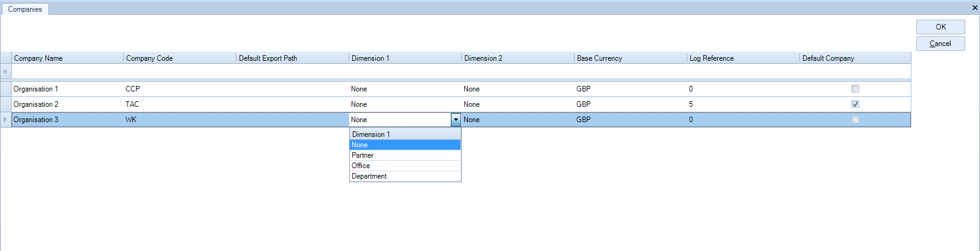Choose None in Dimension 1 dropdown list
Viewport: 980px width, 251px height.
click(x=405, y=145)
